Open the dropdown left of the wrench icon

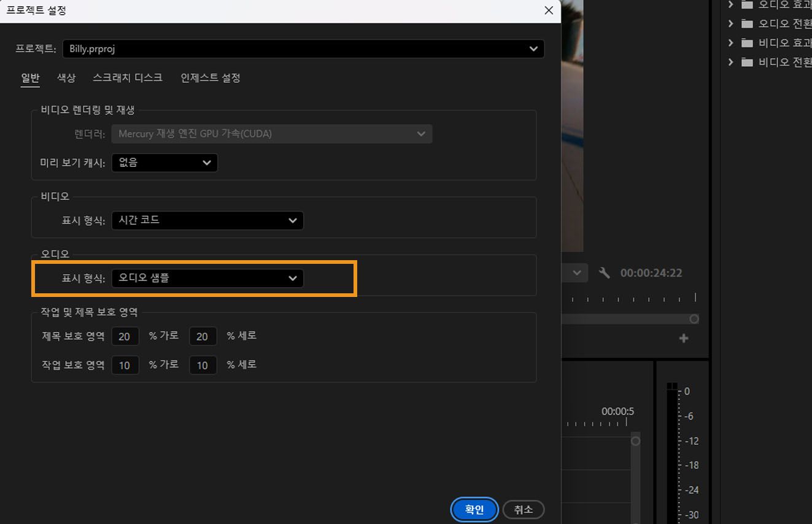[x=576, y=273]
